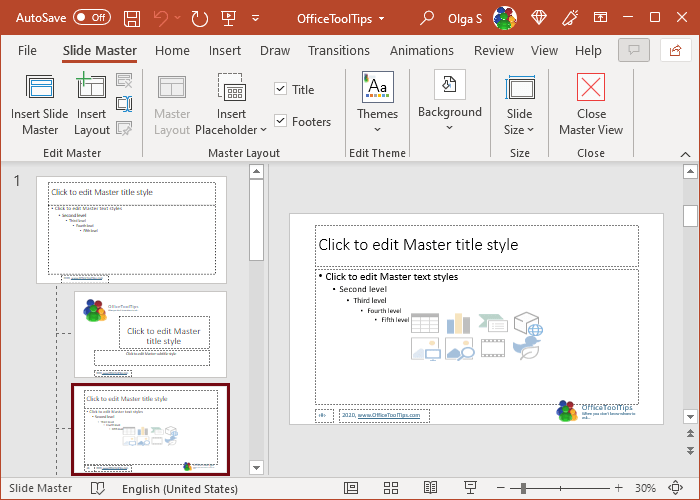Select the Slide Master tab
Viewport: 700px width, 500px height.
(x=100, y=50)
